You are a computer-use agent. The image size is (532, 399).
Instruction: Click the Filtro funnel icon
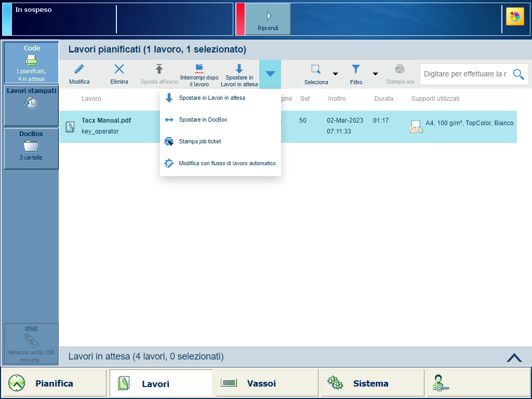click(x=355, y=69)
